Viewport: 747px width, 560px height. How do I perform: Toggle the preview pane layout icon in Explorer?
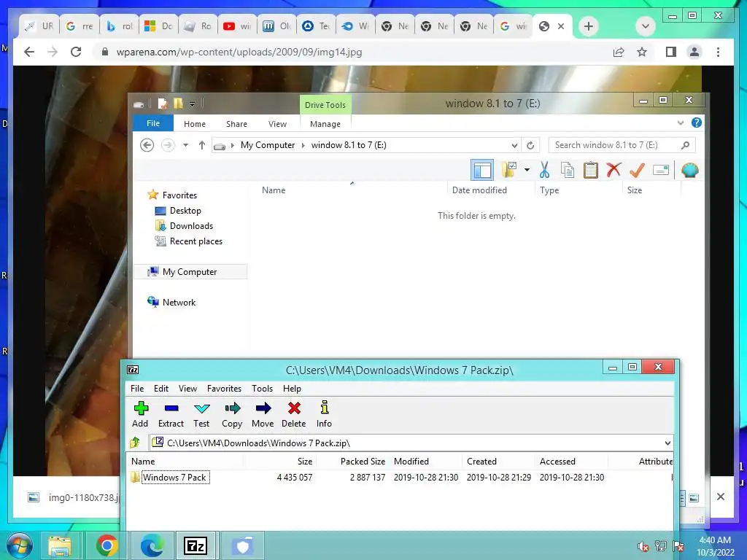(482, 170)
